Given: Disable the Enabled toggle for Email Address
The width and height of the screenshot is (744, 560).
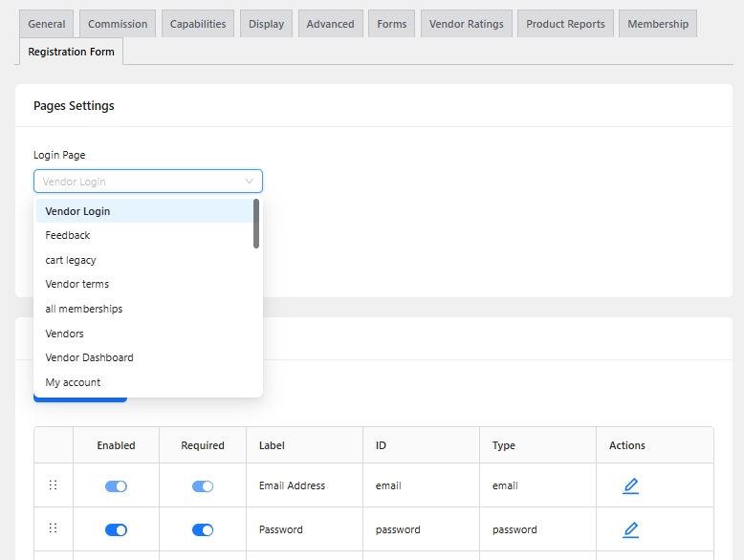Looking at the screenshot, I should (116, 486).
